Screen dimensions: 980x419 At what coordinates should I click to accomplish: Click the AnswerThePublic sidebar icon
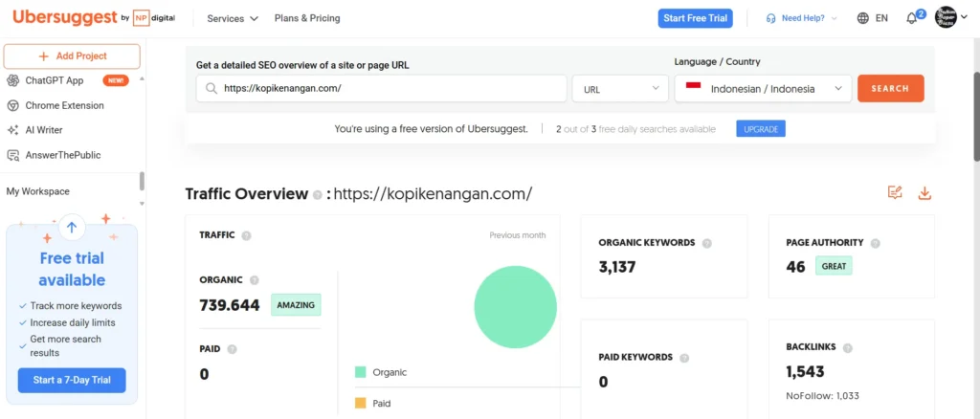12,155
